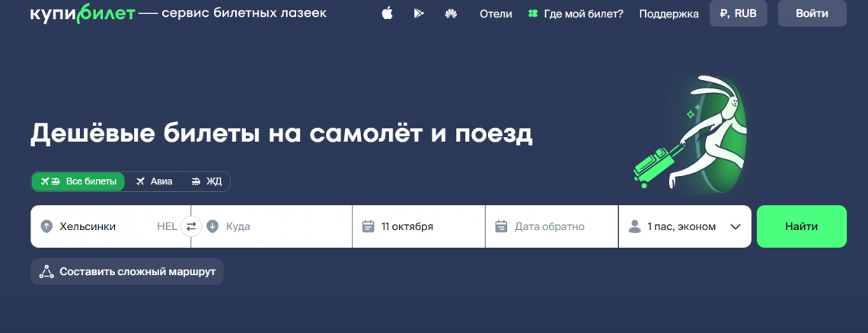Viewport: 868px width, 333px height.
Task: Swap origin and destination with the arrows icon
Action: point(190,226)
